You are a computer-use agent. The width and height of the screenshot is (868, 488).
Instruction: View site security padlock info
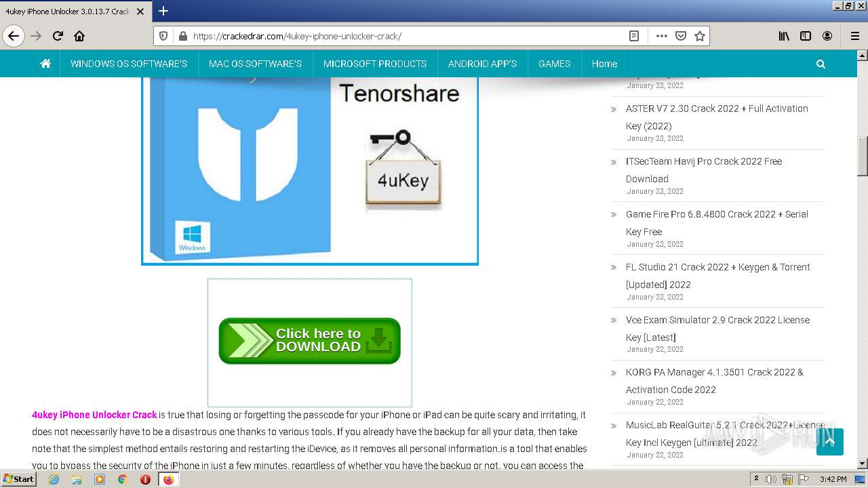(182, 36)
